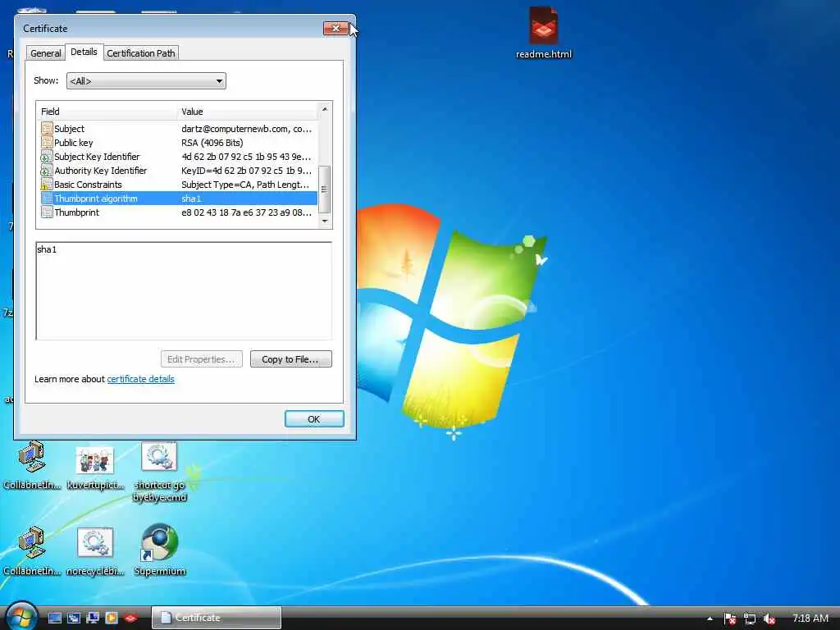This screenshot has height=630, width=840.
Task: Select Subject Key Identifier extension icon
Action: tap(47, 157)
